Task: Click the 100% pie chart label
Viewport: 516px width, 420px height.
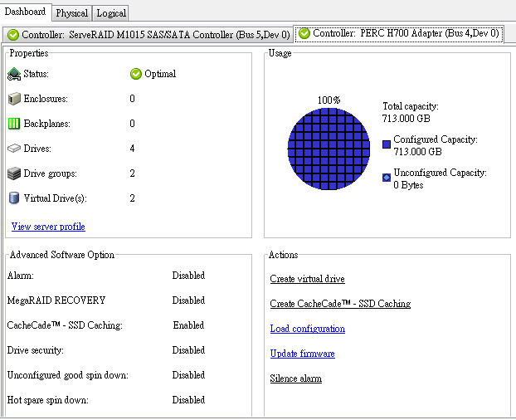Action: tap(329, 100)
